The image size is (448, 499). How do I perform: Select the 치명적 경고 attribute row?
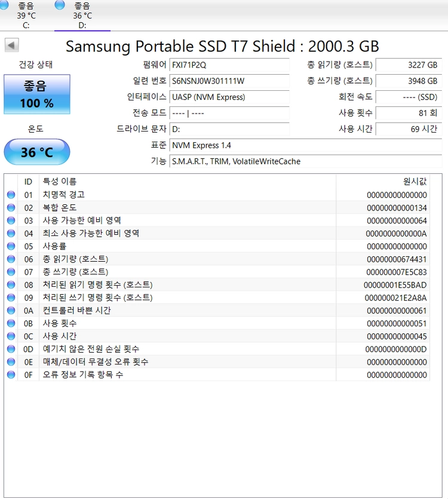click(x=217, y=195)
